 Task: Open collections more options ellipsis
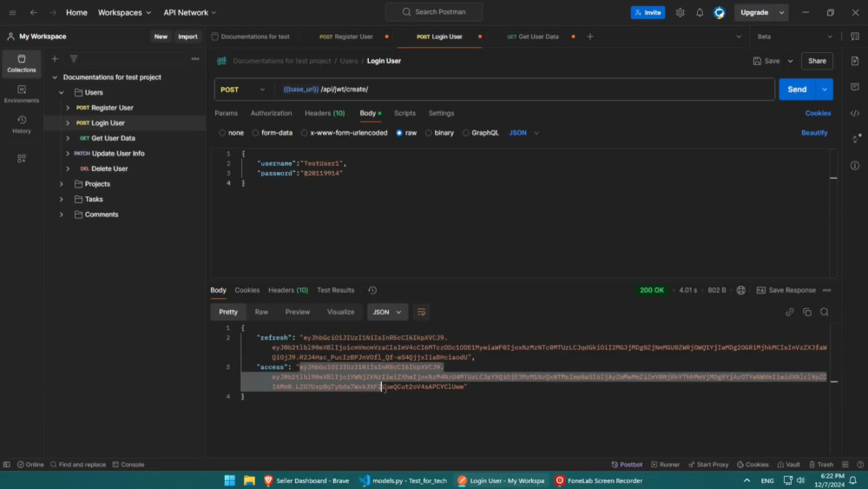(195, 59)
